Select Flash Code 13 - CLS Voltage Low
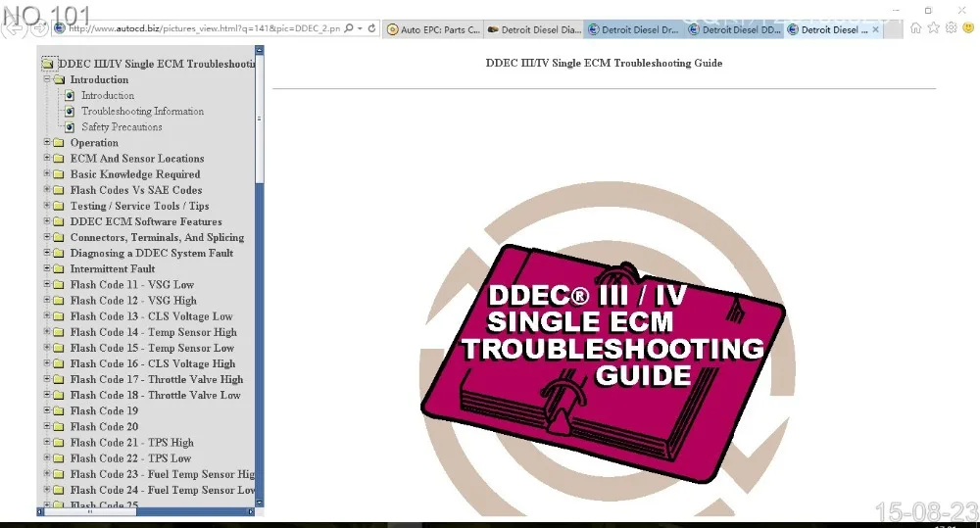The image size is (980, 528). click(151, 316)
